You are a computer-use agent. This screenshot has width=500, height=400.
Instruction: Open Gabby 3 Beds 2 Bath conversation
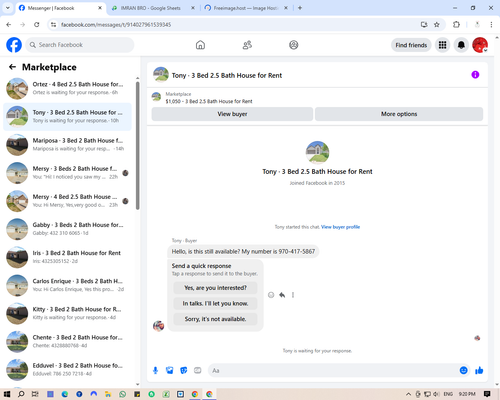[68, 229]
